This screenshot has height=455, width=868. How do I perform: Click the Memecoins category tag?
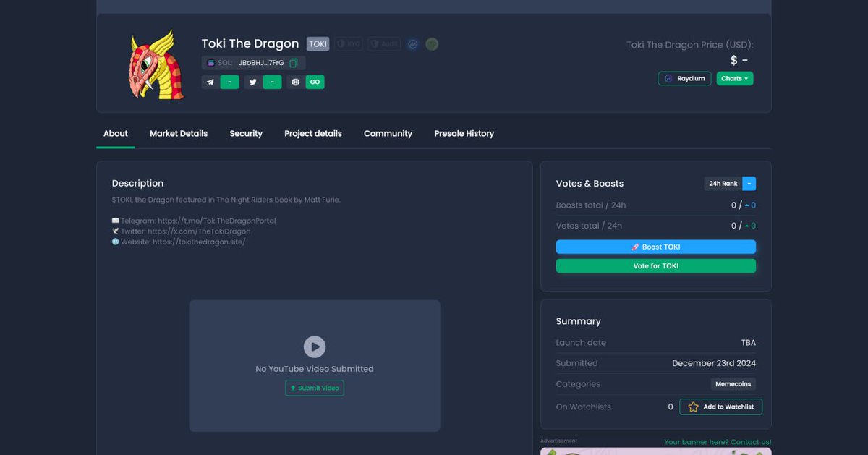point(733,384)
